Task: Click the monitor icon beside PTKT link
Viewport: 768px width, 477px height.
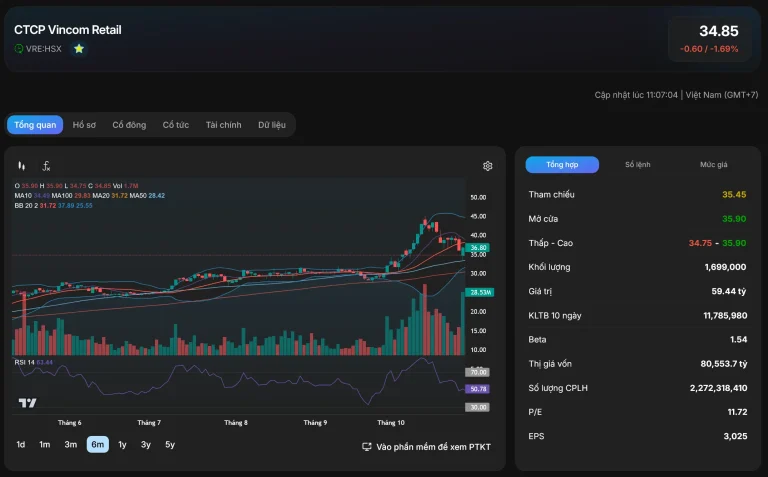Action: [x=366, y=447]
